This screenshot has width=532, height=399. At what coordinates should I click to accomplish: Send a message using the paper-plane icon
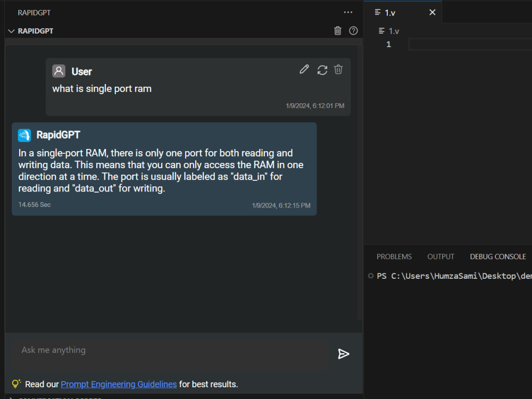point(344,354)
